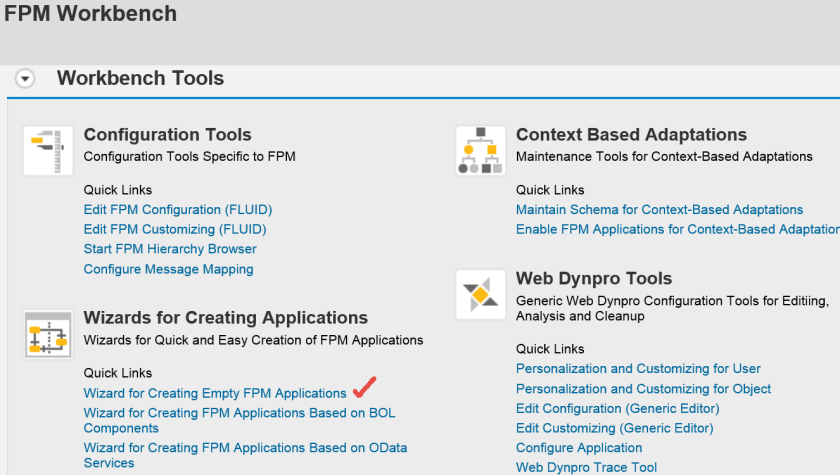Screen dimensions: 840x475
Task: Launch wizard for FPM Applications Based on BOL Components
Action: tap(239, 420)
